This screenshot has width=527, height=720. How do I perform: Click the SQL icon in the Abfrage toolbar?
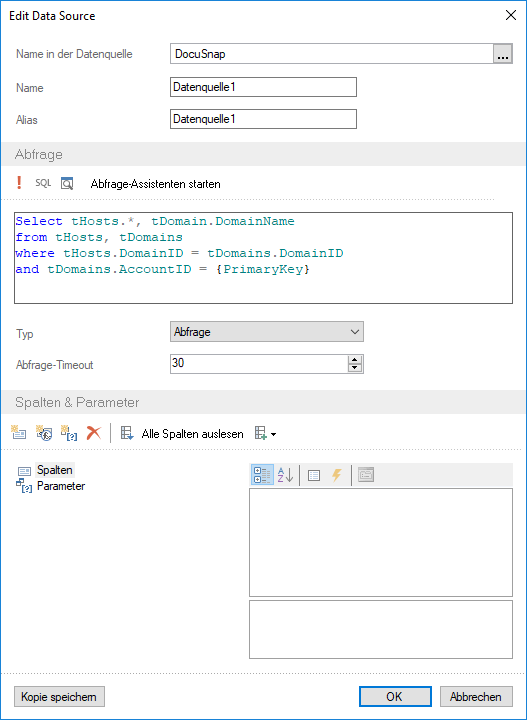[43, 183]
